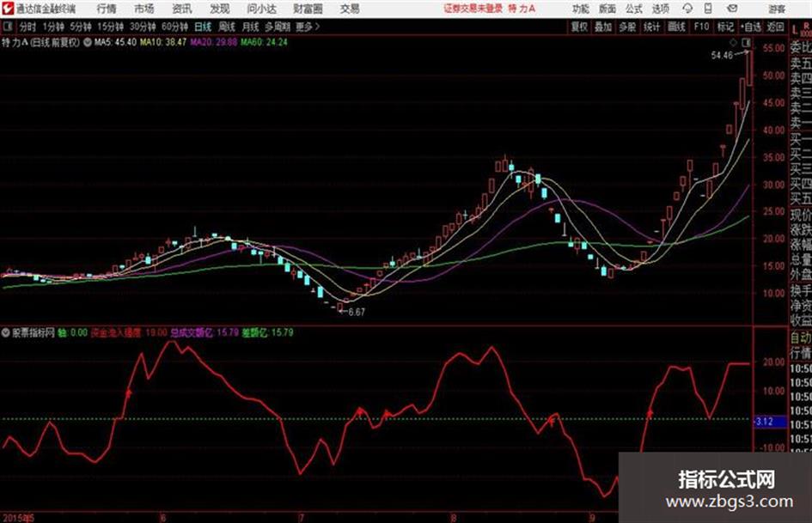Open the 功能 menu

click(581, 9)
